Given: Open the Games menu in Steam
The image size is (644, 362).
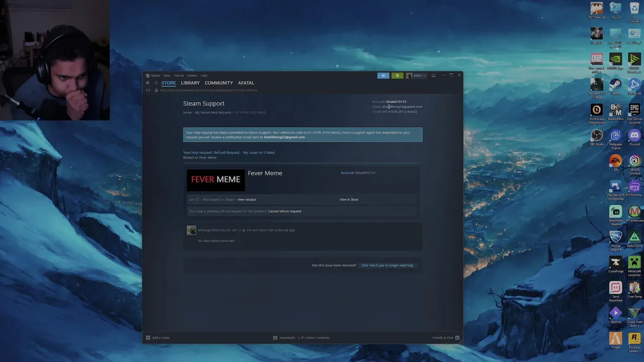Looking at the screenshot, I should point(192,75).
